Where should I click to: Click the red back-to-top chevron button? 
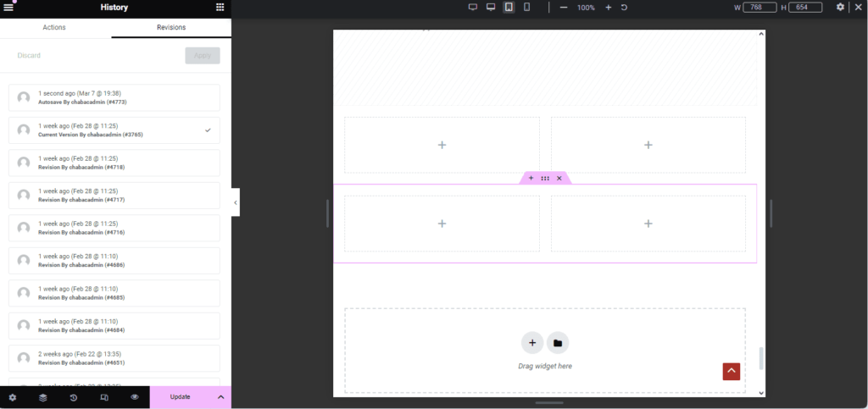point(731,371)
